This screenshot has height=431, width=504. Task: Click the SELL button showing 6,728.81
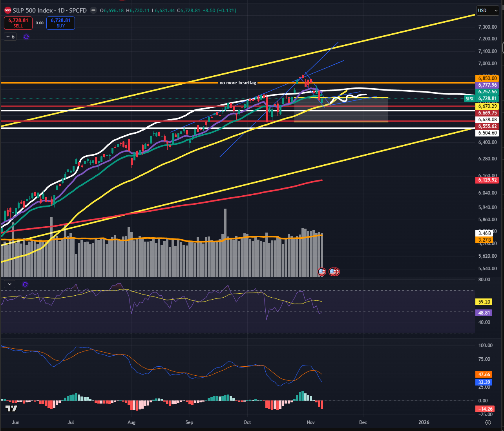pyautogui.click(x=18, y=23)
